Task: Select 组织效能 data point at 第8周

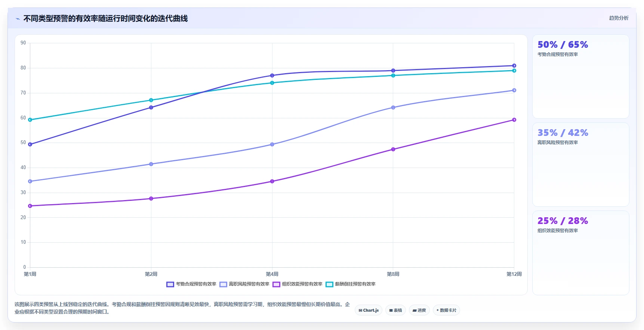Action: [393, 149]
